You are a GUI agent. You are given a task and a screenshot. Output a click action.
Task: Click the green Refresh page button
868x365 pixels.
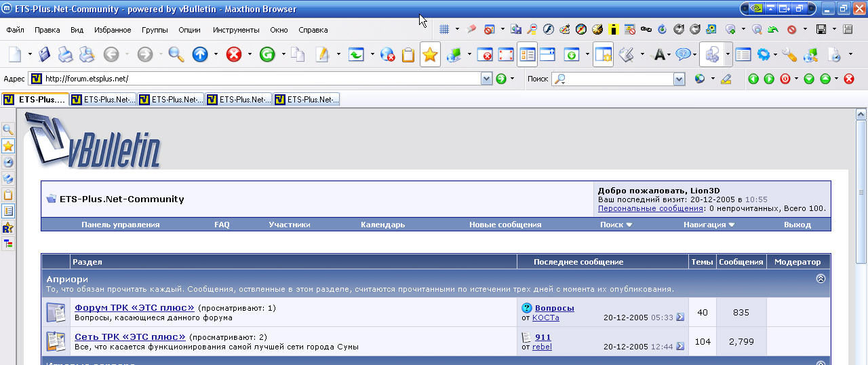coord(267,55)
